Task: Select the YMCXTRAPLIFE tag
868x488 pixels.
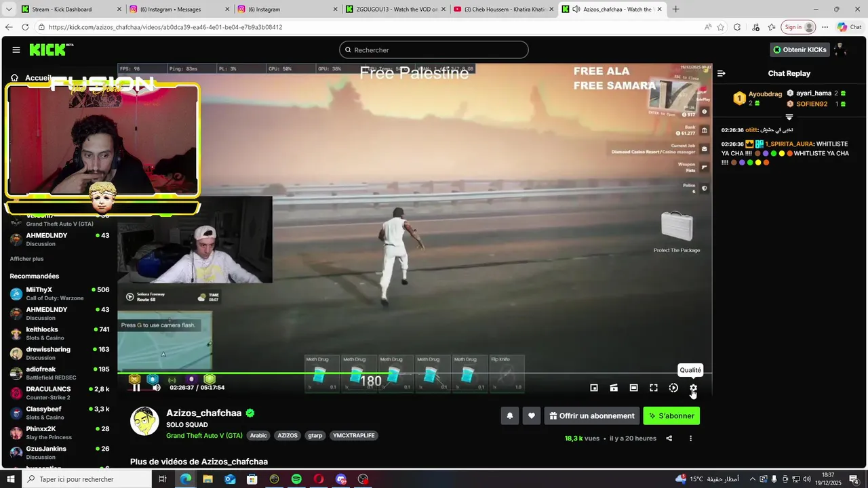Action: [x=353, y=435]
